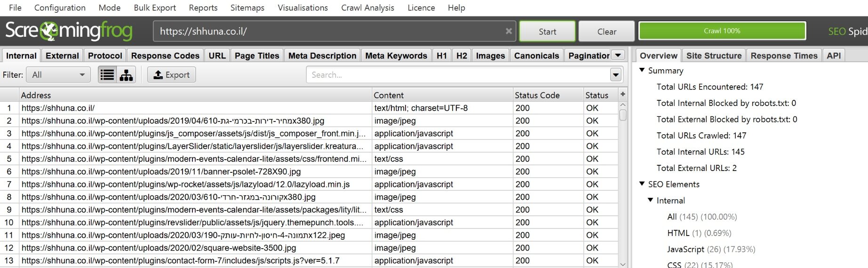Click 'Total External URLs: 2' entry
Viewport: 868px width, 268px height.
coord(696,168)
